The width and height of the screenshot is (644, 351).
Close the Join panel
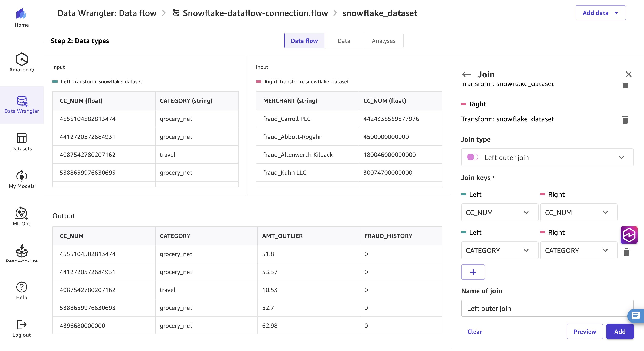(628, 74)
